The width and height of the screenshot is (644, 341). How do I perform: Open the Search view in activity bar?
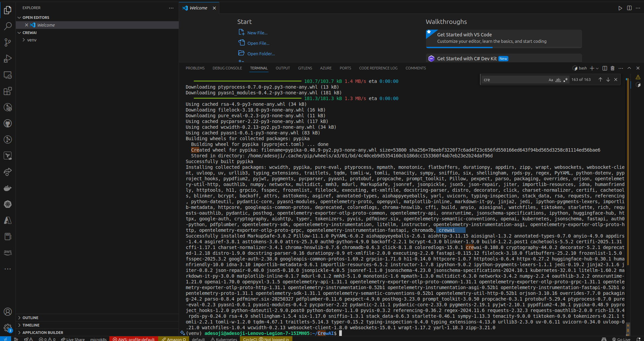(8, 26)
